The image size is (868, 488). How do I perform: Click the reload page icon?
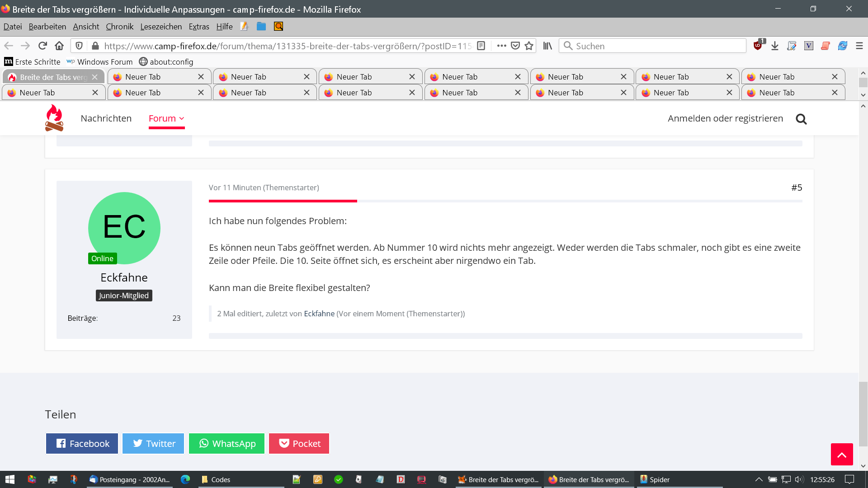coord(42,46)
